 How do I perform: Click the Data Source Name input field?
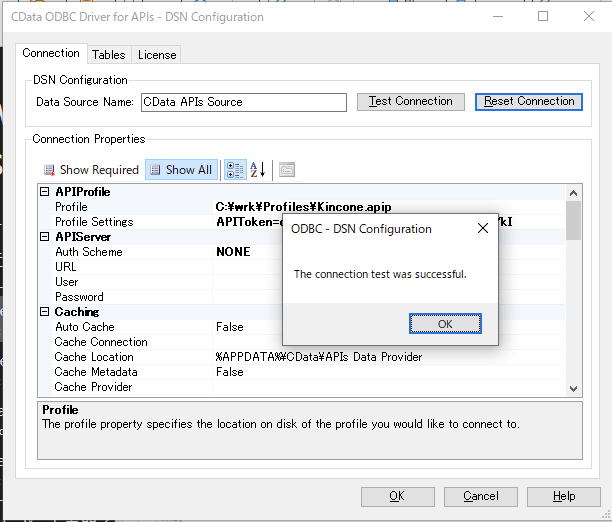244,102
